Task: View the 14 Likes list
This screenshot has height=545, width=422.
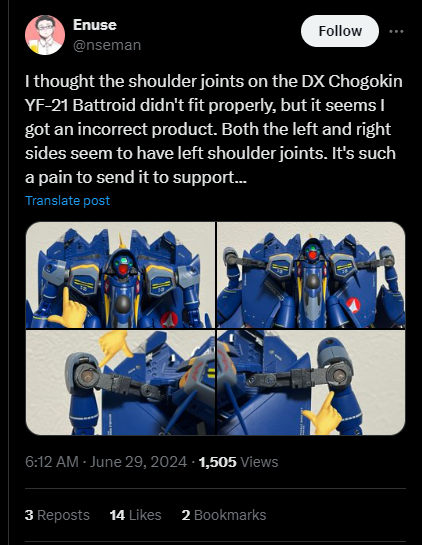Action: tap(136, 515)
